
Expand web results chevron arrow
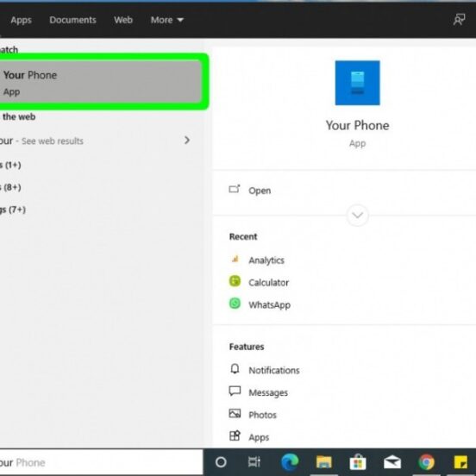coord(187,141)
